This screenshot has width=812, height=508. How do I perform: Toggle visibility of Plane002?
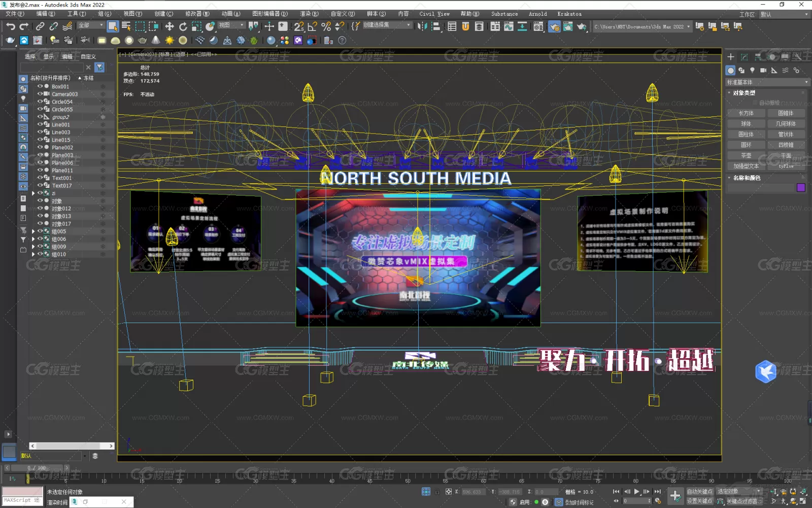point(40,147)
